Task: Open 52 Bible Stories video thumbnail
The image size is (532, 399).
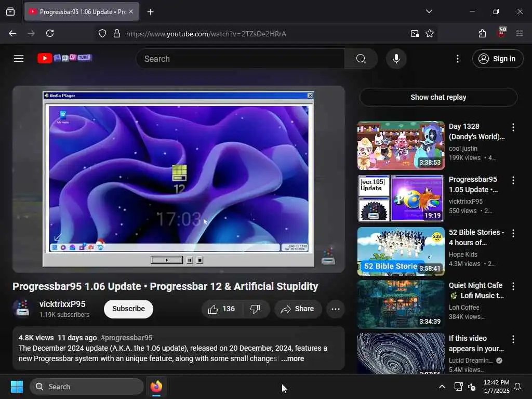Action: (401, 251)
